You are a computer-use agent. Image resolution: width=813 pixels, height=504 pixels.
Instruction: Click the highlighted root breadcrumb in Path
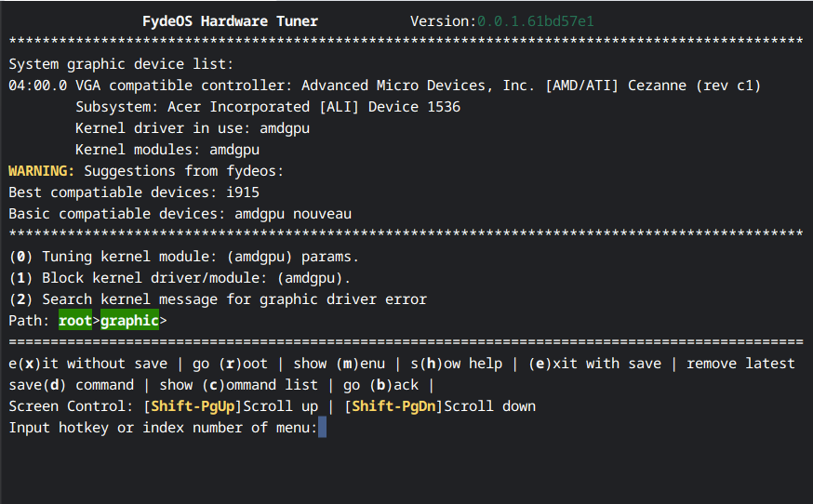coord(75,321)
